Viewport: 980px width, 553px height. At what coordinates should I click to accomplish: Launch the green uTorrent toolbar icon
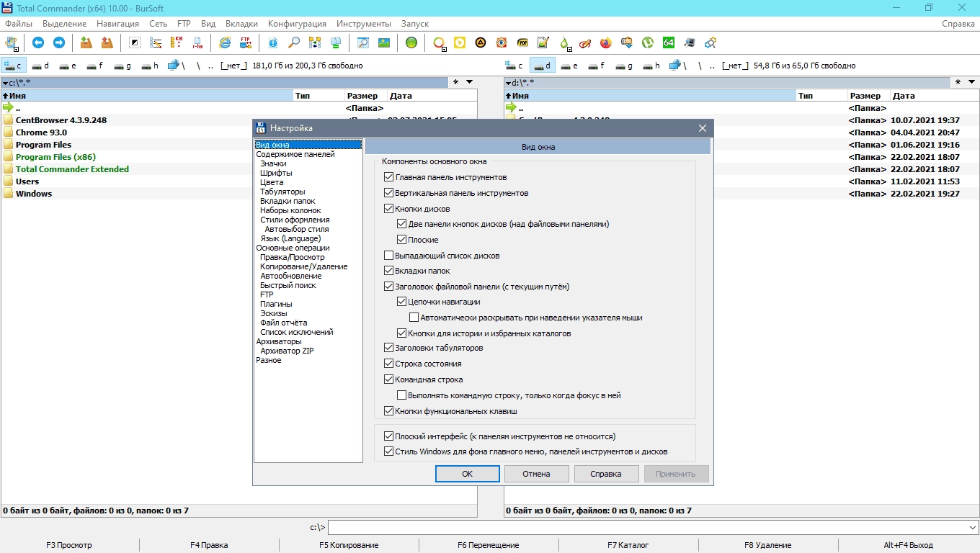[x=648, y=42]
